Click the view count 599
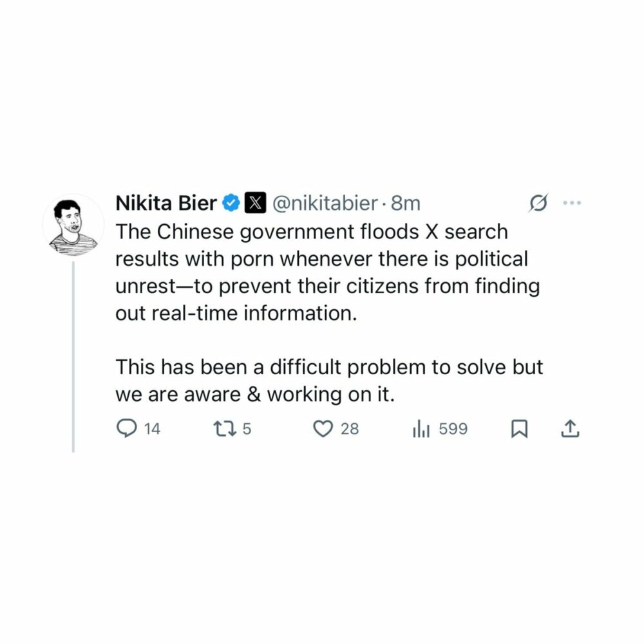Image resolution: width=644 pixels, height=644 pixels. (x=453, y=429)
